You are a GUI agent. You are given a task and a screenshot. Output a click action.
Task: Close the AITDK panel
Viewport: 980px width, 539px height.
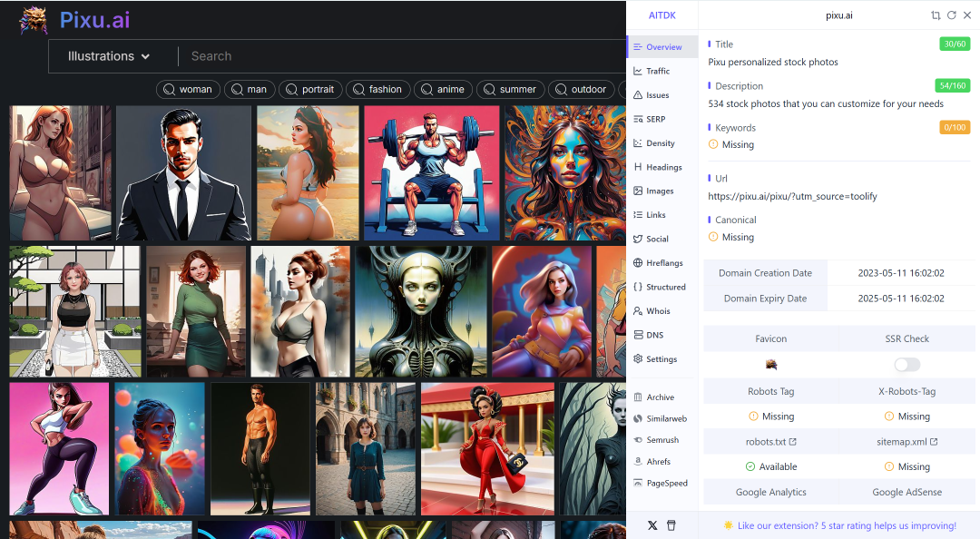[x=967, y=15]
